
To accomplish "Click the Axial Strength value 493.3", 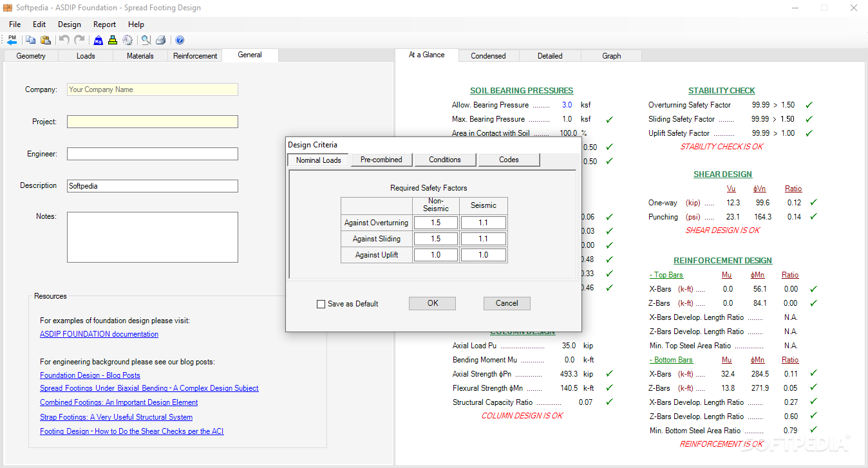I will coord(569,374).
